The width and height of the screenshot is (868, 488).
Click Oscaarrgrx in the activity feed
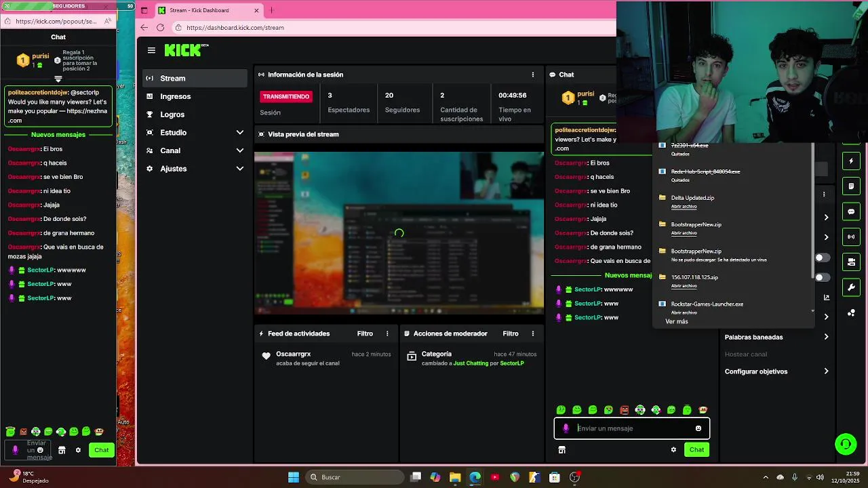tap(293, 354)
